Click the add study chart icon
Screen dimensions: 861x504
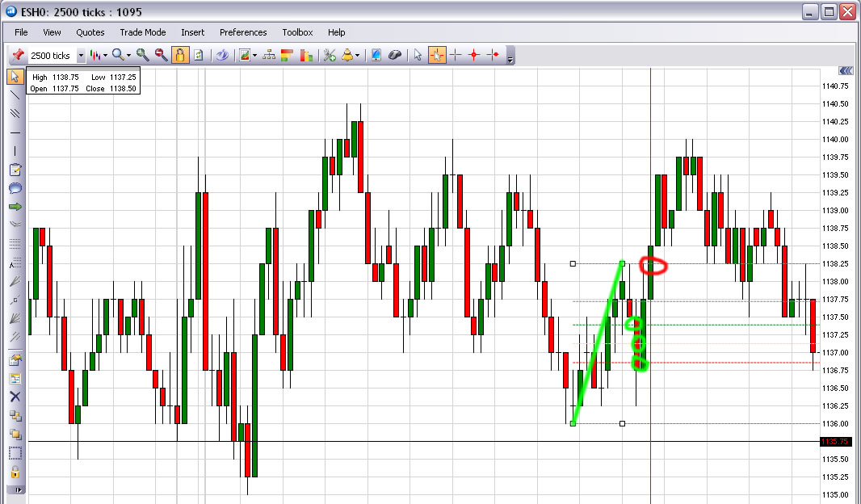coord(245,55)
